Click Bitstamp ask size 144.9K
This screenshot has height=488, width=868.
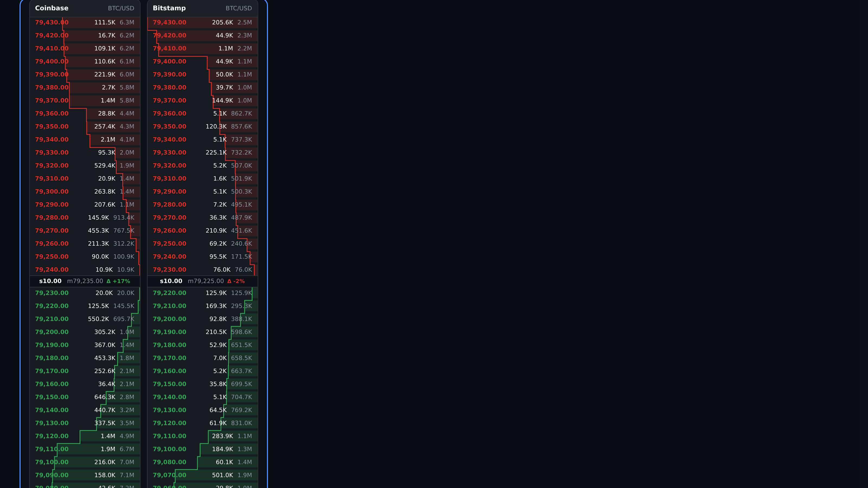point(222,100)
